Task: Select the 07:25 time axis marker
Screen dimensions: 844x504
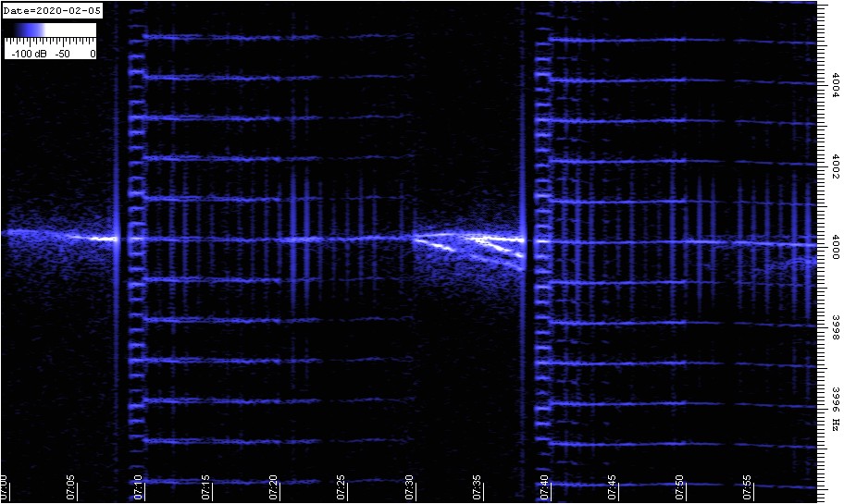Action: 341,487
